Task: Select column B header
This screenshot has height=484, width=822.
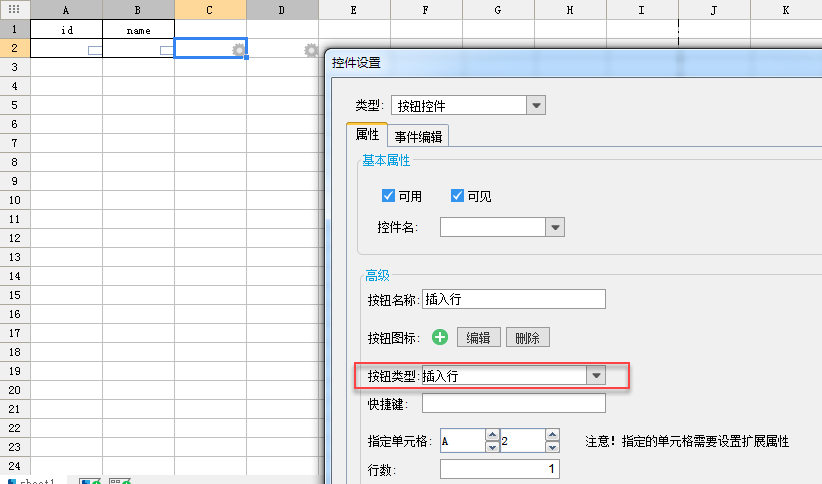Action: click(138, 9)
